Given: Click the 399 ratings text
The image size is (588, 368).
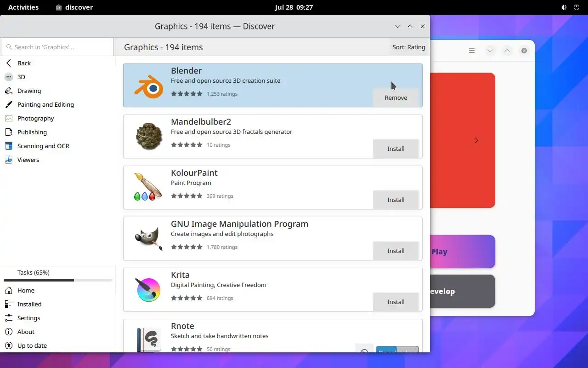Looking at the screenshot, I should (220, 196).
